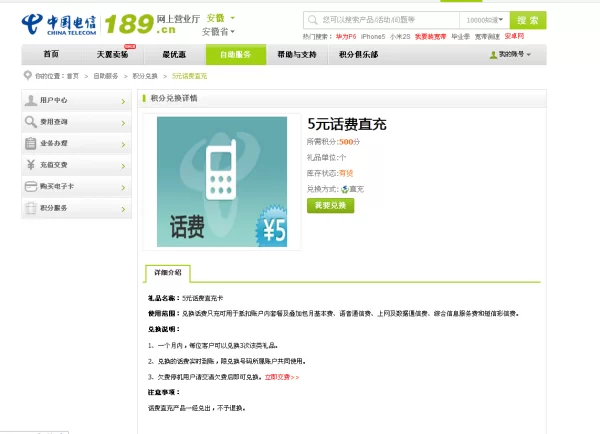Click the location pin icon in breadcrumb
The image size is (600, 434).
pyautogui.click(x=27, y=76)
